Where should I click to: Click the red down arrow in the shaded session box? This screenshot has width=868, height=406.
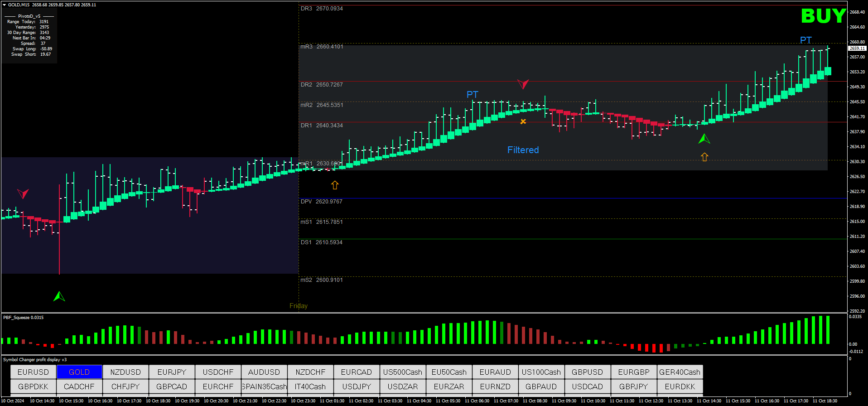point(23,194)
